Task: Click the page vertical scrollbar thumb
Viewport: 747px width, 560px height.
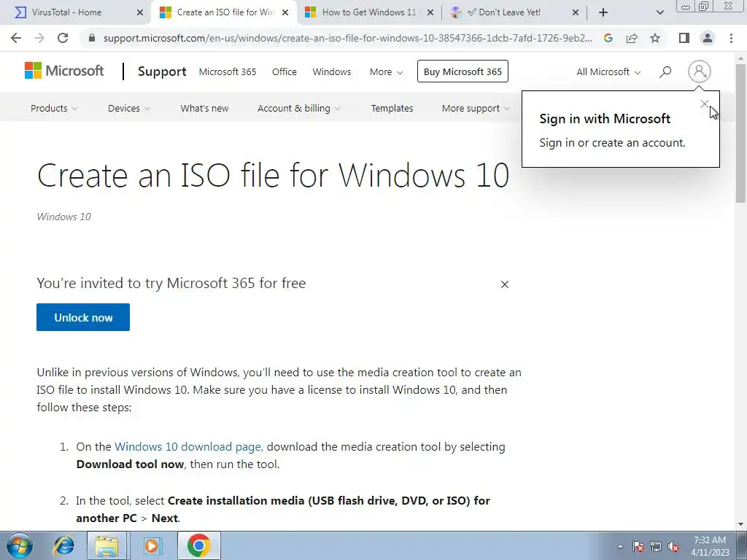Action: pos(741,133)
